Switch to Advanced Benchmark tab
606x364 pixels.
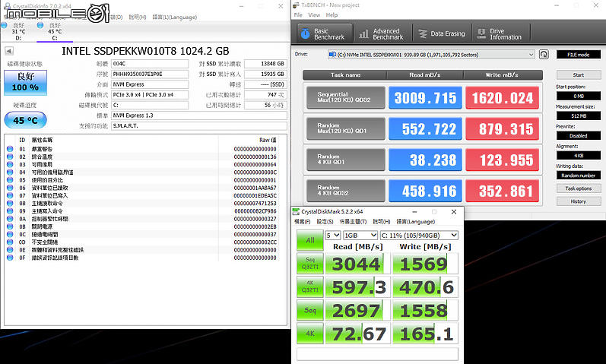tap(382, 33)
